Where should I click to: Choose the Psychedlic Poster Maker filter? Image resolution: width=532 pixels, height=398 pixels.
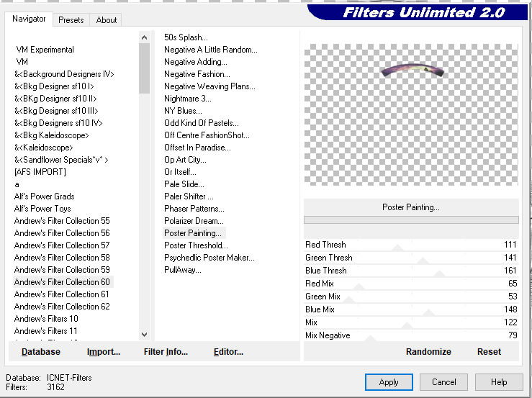[x=209, y=258]
